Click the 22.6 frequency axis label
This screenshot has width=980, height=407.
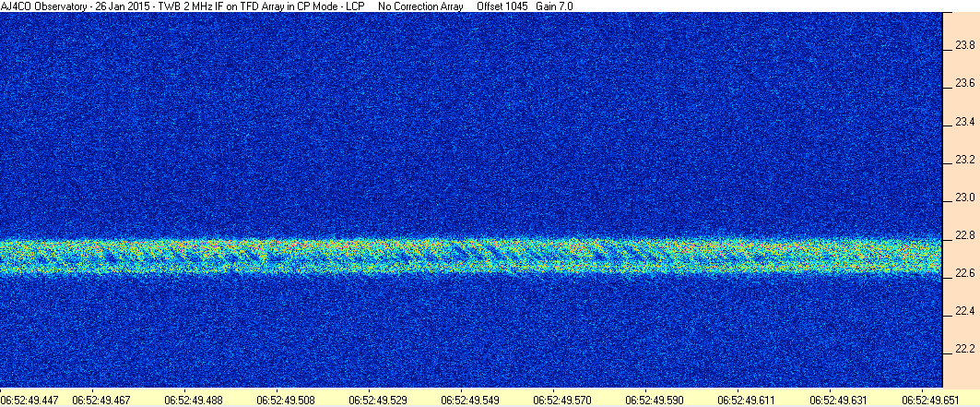965,274
